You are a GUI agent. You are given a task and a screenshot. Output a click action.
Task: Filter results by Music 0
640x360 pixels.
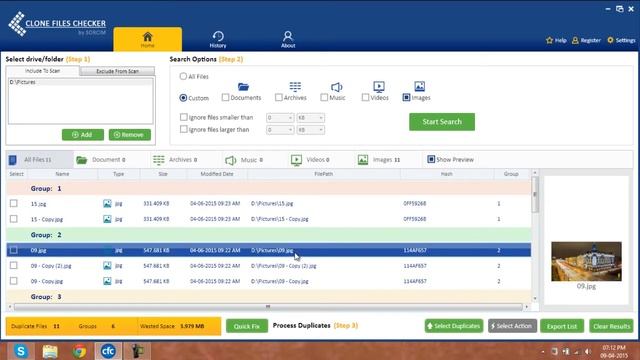click(x=244, y=160)
